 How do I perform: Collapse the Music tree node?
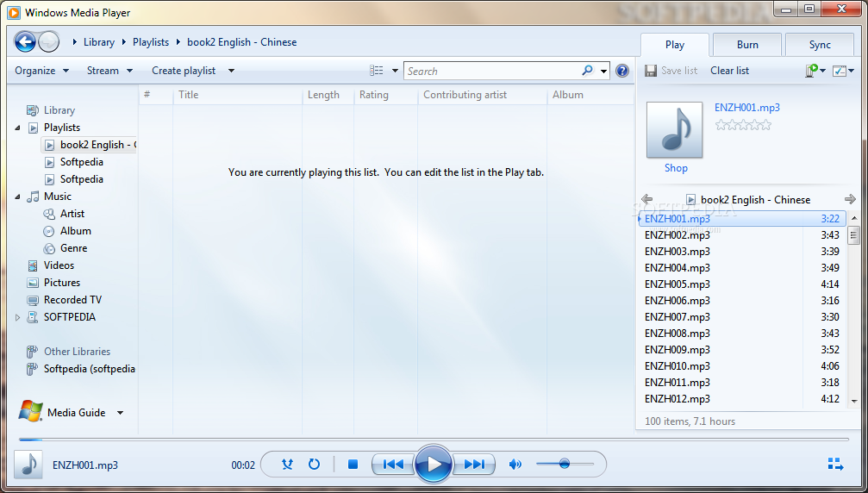18,197
